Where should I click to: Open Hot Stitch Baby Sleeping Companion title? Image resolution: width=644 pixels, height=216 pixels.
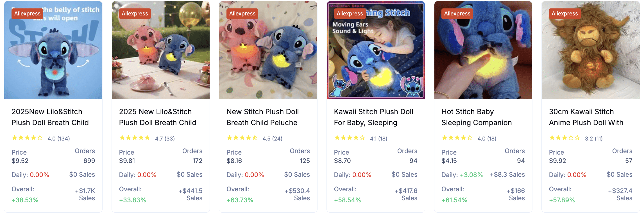(477, 117)
